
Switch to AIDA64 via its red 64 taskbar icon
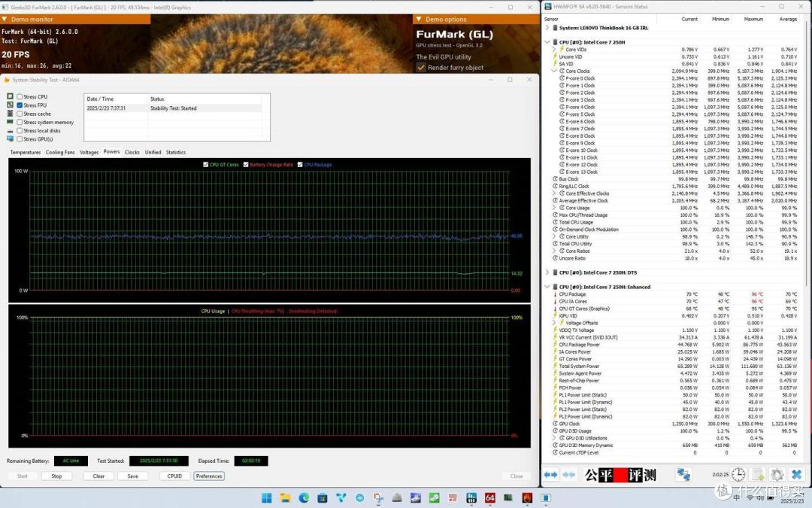[490, 498]
